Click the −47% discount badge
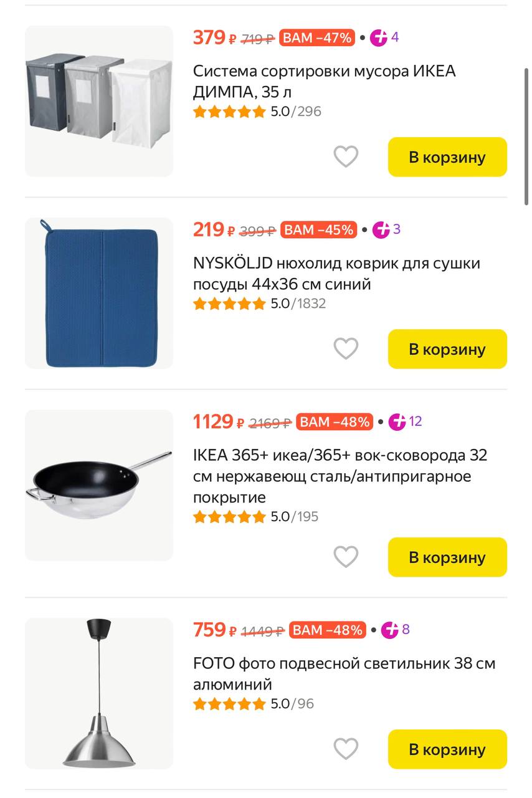 tap(317, 37)
